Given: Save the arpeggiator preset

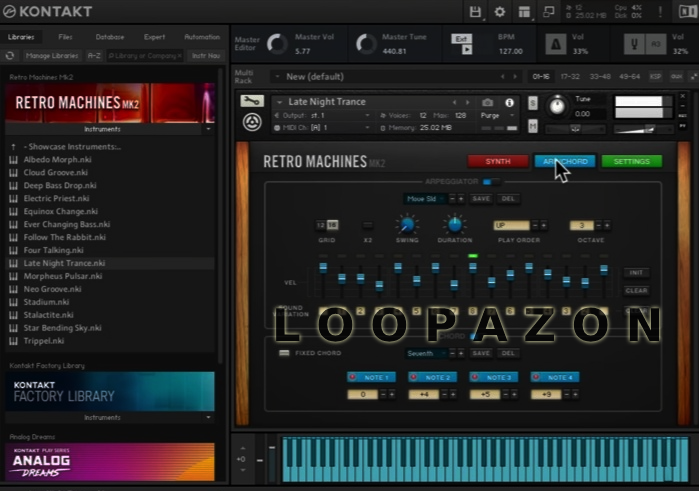Looking at the screenshot, I should 481,199.
